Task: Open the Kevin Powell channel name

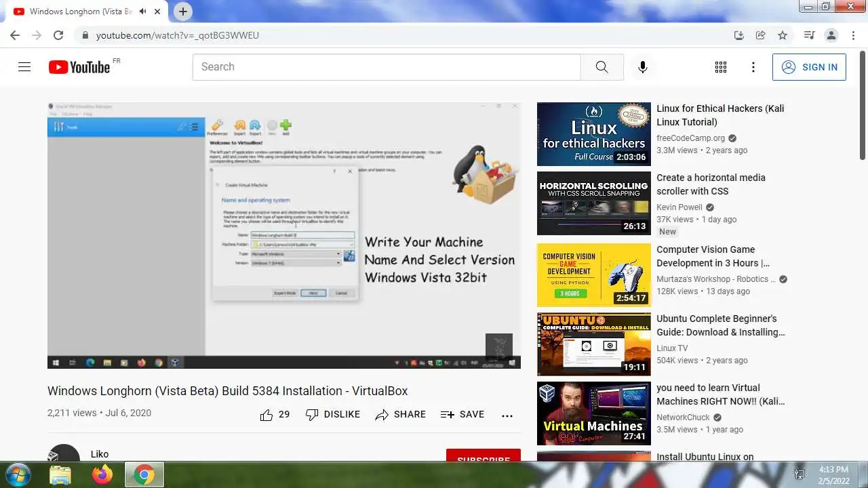Action: [x=679, y=207]
